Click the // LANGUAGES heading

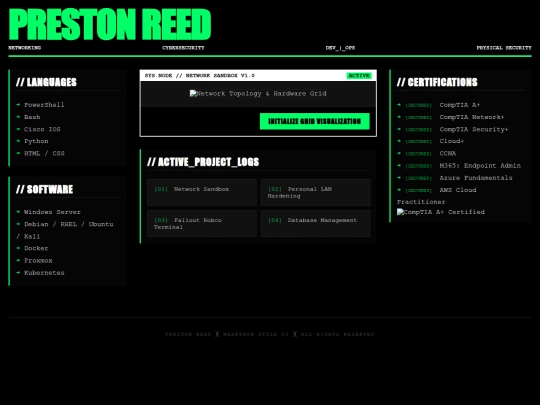(x=46, y=82)
